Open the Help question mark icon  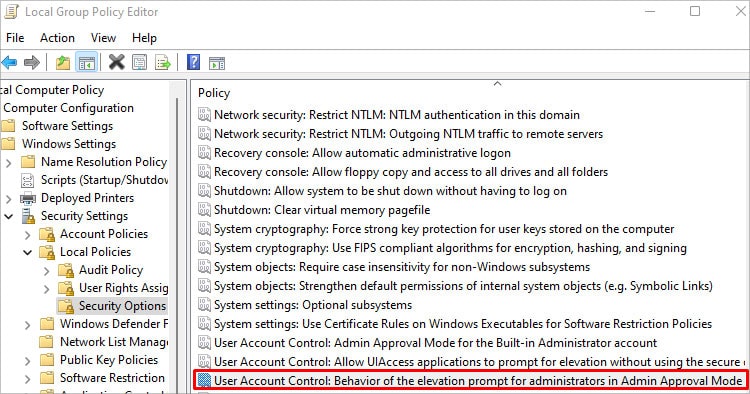point(193,63)
